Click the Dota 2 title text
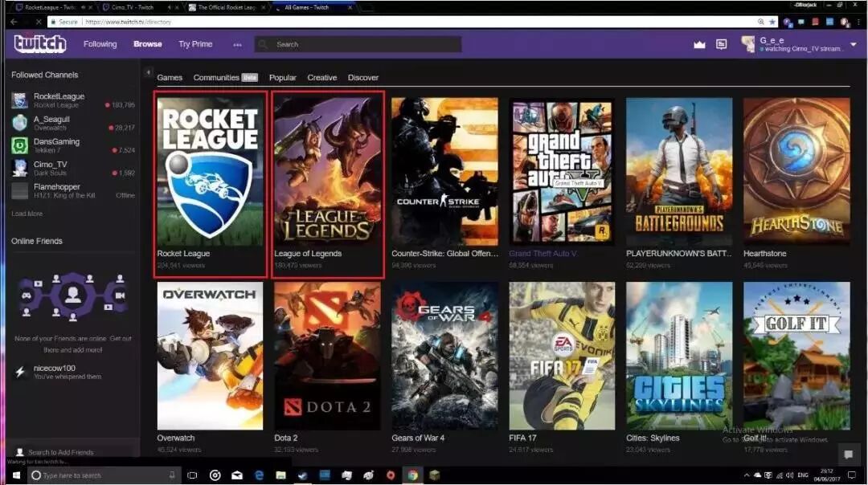This screenshot has height=485, width=868. click(285, 438)
